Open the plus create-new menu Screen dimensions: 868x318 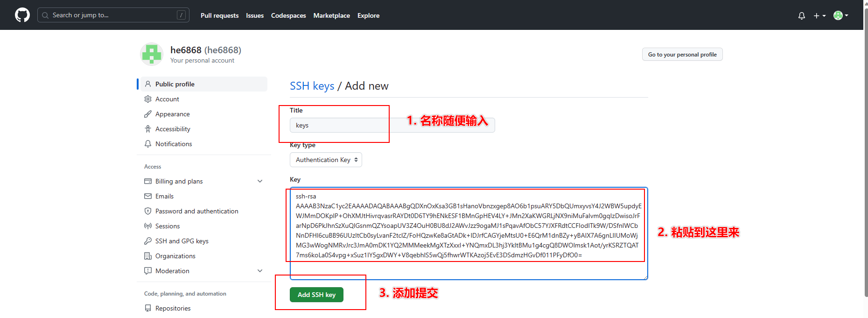tap(819, 16)
